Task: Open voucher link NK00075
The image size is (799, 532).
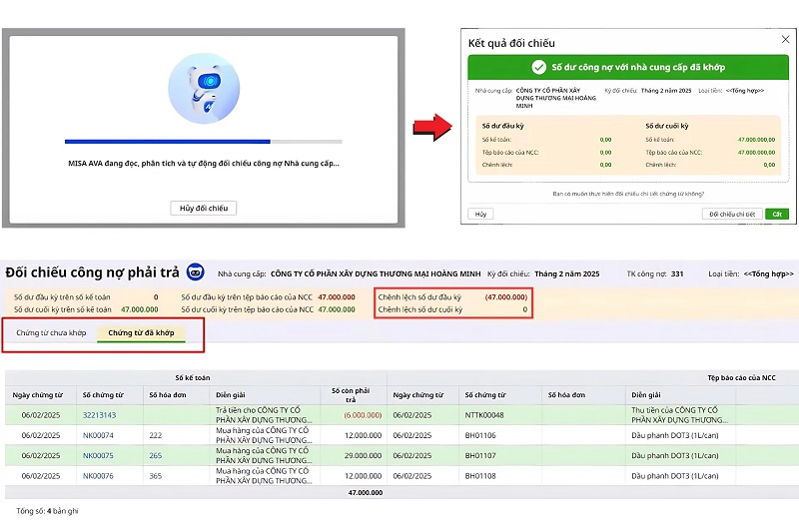Action: click(x=98, y=455)
